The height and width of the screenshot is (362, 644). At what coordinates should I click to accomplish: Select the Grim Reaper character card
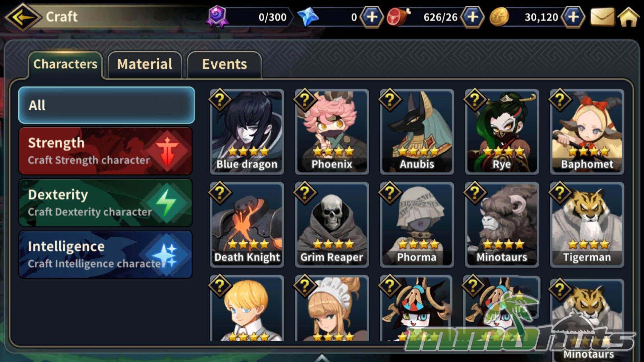click(332, 225)
